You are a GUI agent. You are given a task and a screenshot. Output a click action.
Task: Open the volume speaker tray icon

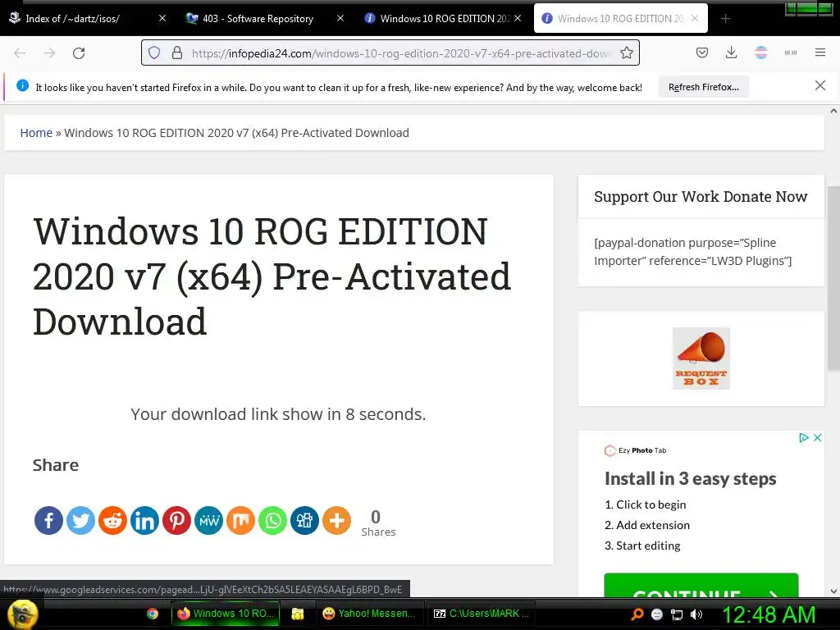(697, 614)
